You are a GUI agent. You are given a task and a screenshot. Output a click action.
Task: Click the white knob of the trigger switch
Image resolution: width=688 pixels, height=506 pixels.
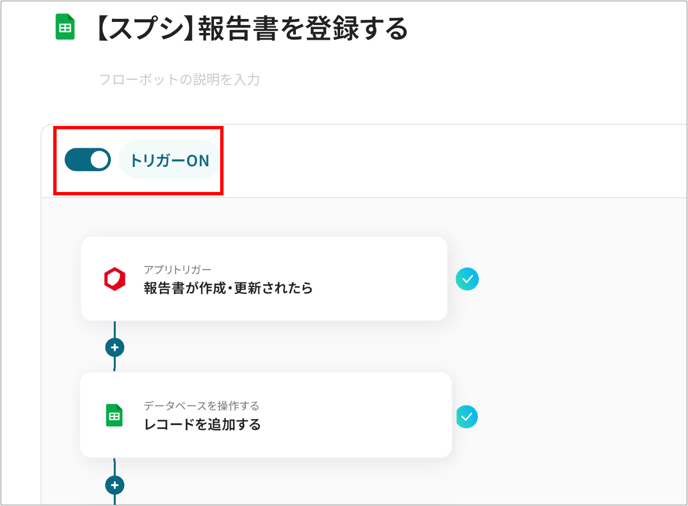100,160
